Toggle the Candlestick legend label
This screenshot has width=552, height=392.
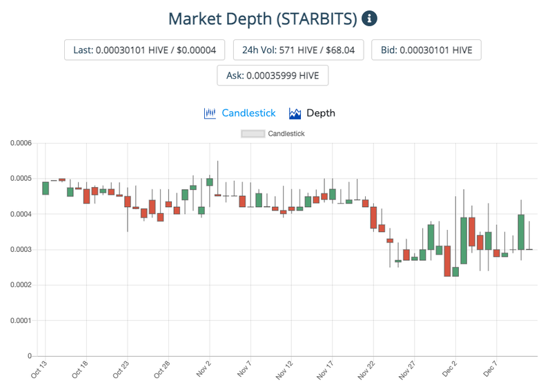coord(286,134)
